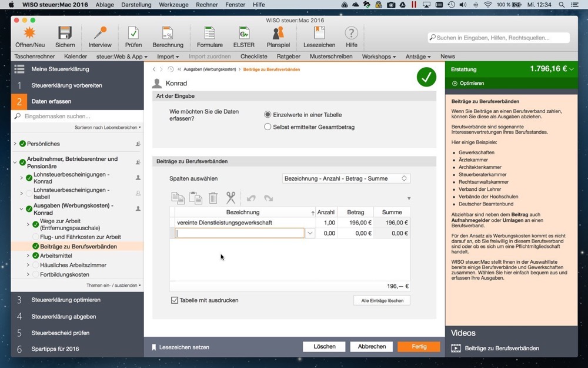The image size is (588, 368).
Task: Open the Lesezeichen toolbar icon
Action: point(319,34)
